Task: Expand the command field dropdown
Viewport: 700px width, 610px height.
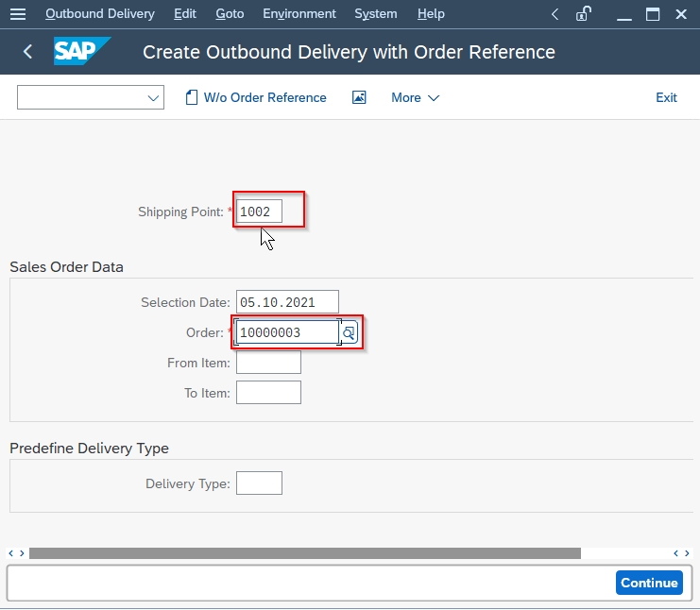Action: tap(153, 97)
